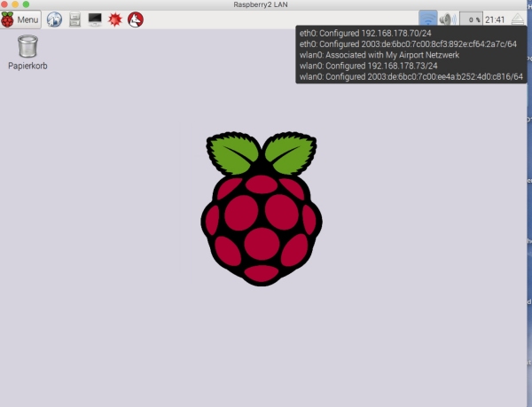Click the network tooltip with IP addresses
The image size is (532, 407).
411,55
